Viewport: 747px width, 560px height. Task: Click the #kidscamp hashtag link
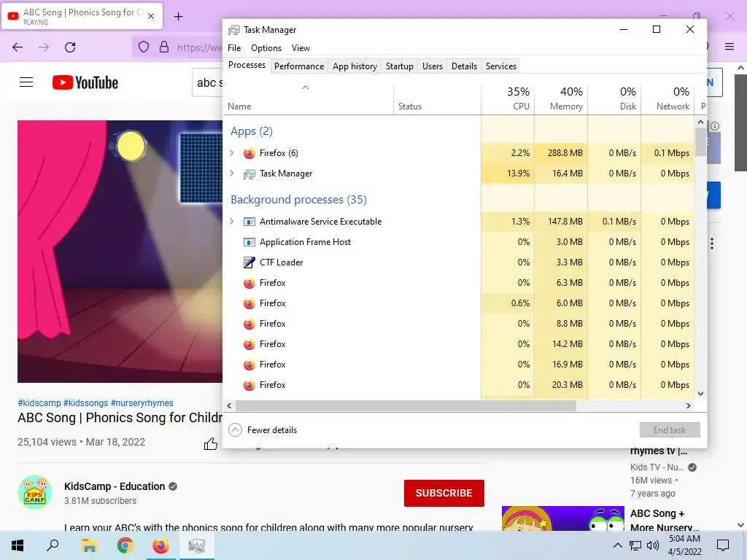(x=39, y=402)
